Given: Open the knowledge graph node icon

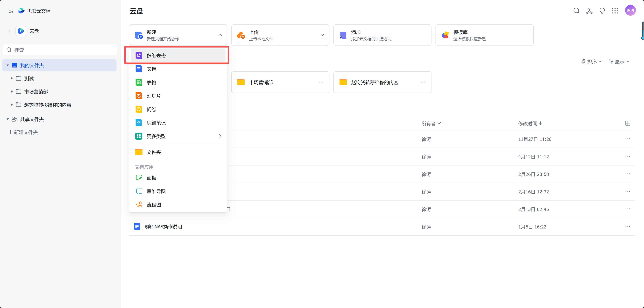Looking at the screenshot, I should click(x=589, y=11).
